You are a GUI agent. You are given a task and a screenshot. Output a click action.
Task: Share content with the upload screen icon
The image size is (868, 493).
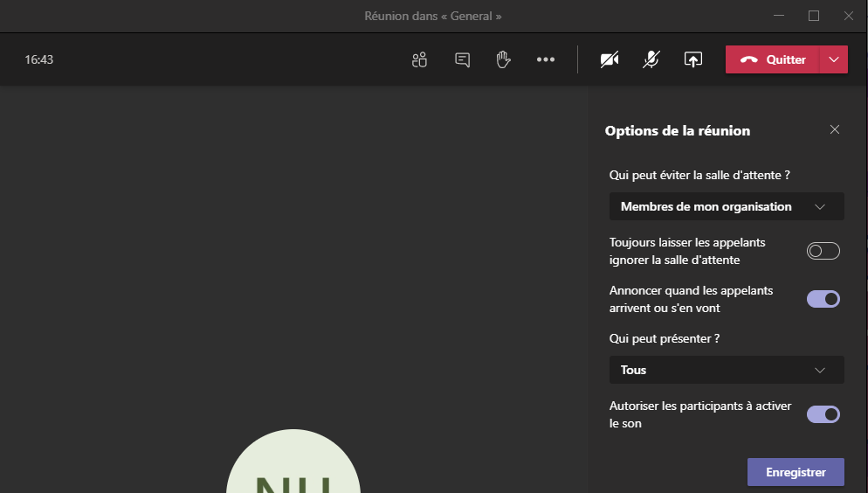tap(693, 59)
